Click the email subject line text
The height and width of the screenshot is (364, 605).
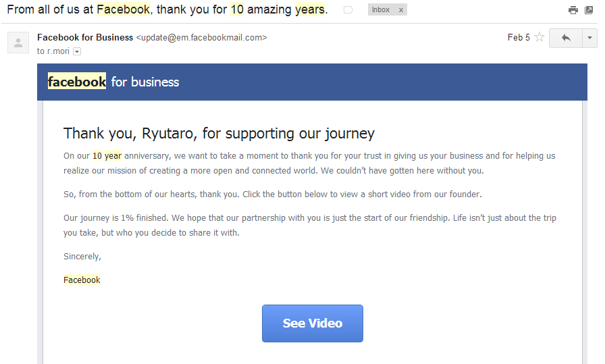pos(167,10)
